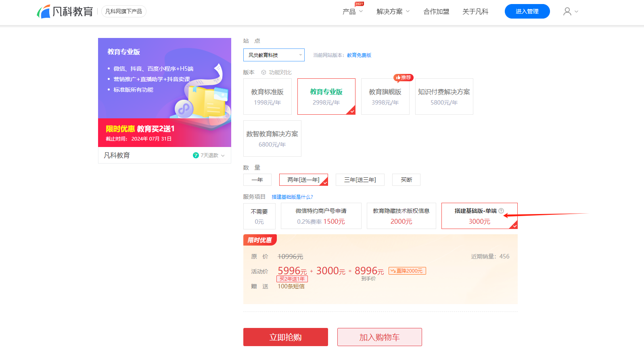Click the 近期销量: 456 text
Viewport: 644px width, 355px height.
click(490, 256)
